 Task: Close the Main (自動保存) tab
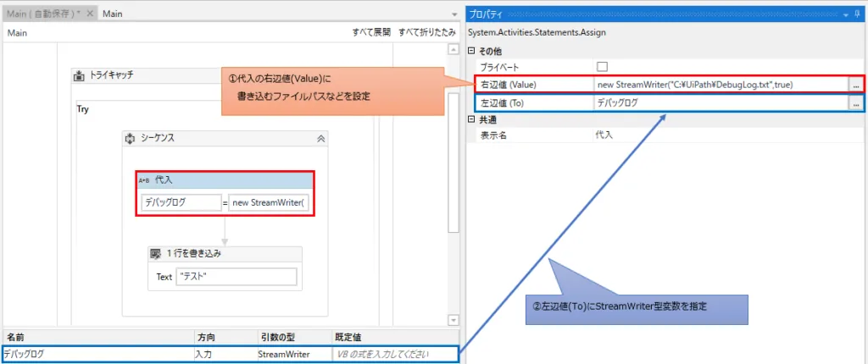pyautogui.click(x=90, y=14)
